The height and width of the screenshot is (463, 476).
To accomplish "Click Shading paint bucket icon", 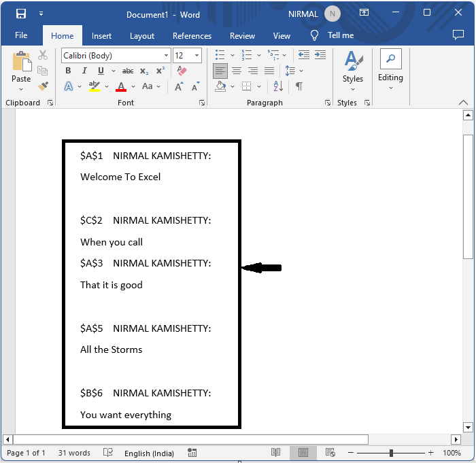I will click(x=220, y=86).
